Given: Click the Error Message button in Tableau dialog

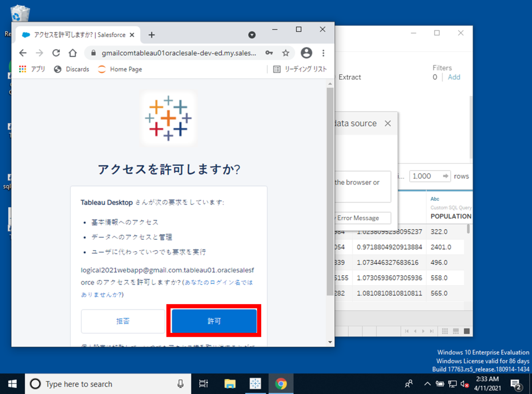Looking at the screenshot, I should click(x=363, y=218).
